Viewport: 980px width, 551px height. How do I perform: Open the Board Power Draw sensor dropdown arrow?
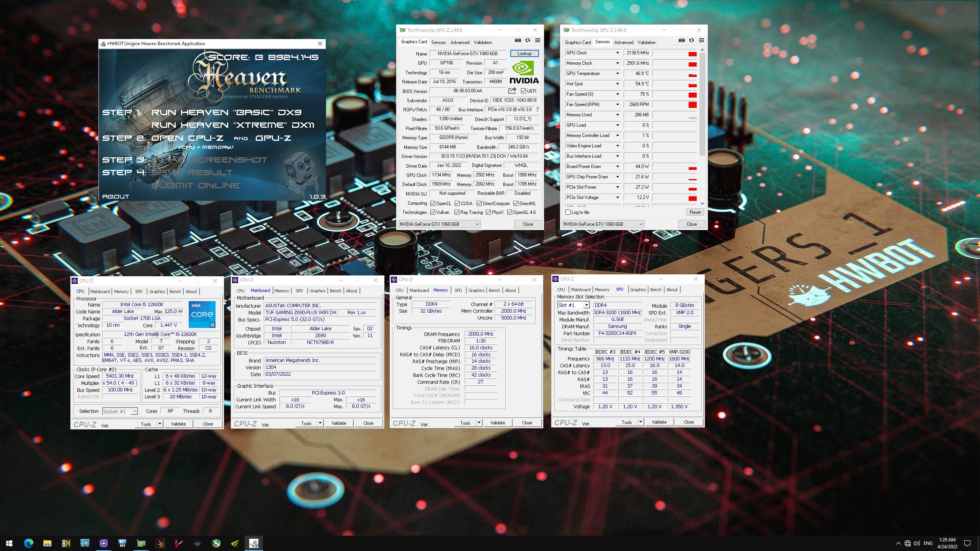click(617, 166)
